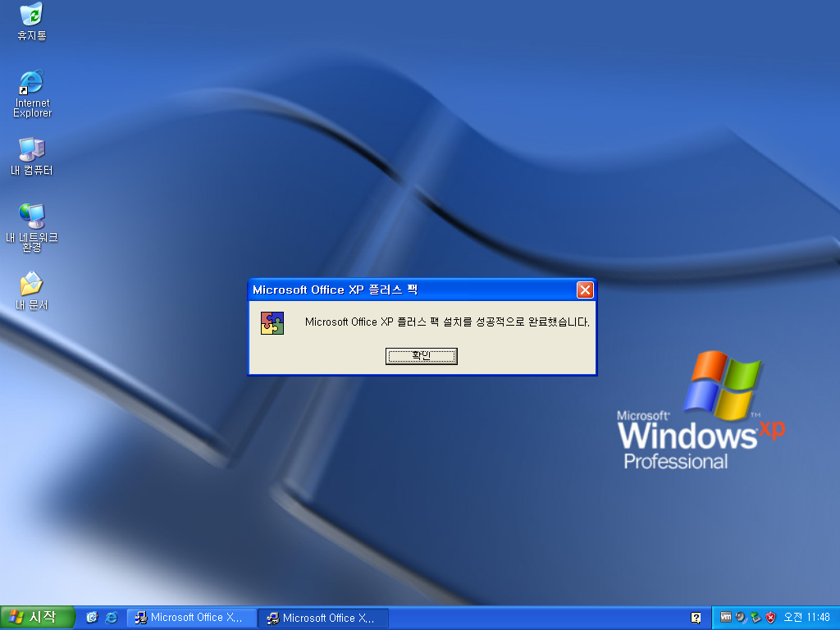Switch to the first Microsoft Office X... taskbar button

click(x=191, y=618)
